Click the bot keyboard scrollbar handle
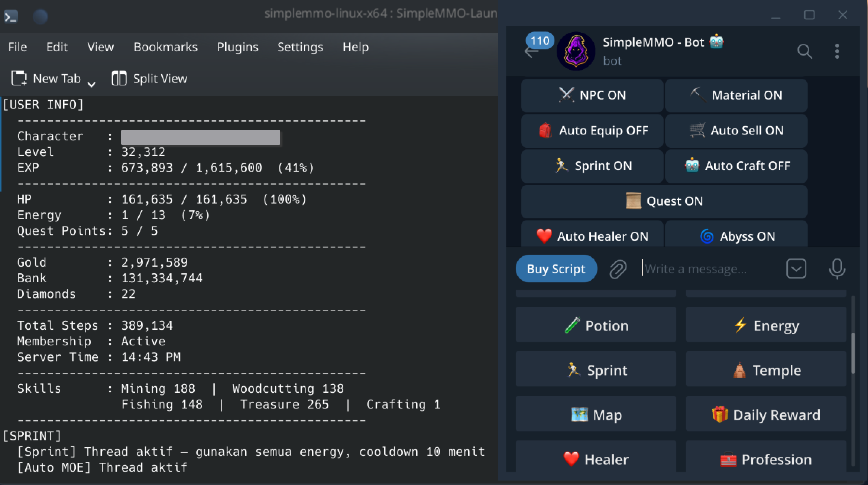 pyautogui.click(x=853, y=353)
